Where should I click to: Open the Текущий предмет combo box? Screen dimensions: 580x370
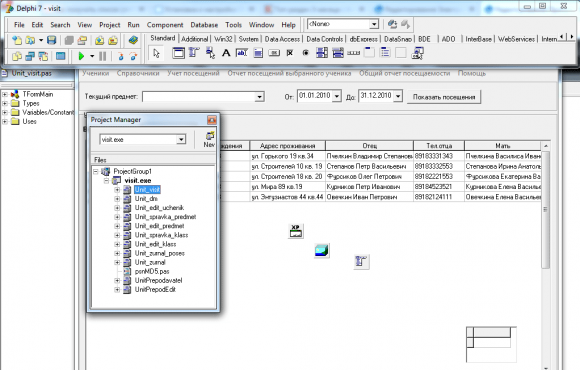(x=260, y=97)
